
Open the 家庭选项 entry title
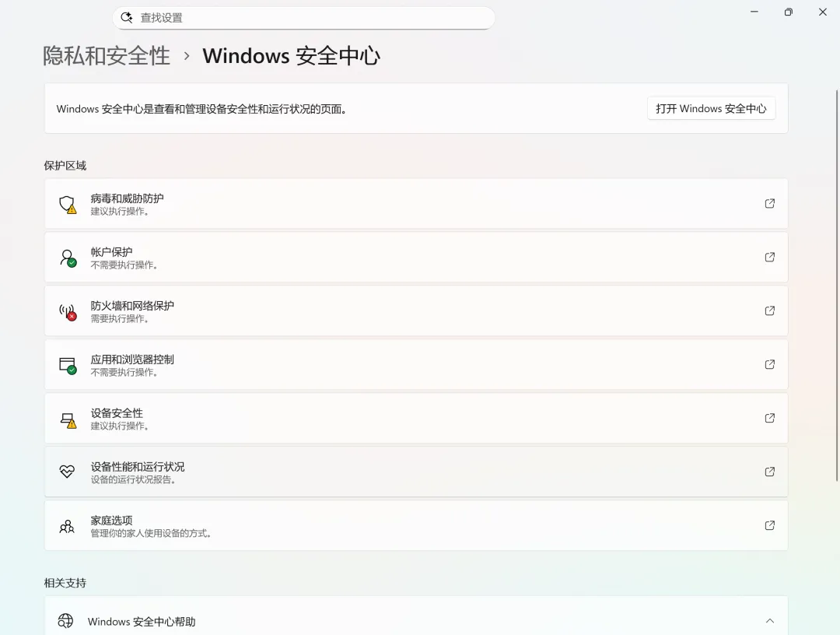111,520
